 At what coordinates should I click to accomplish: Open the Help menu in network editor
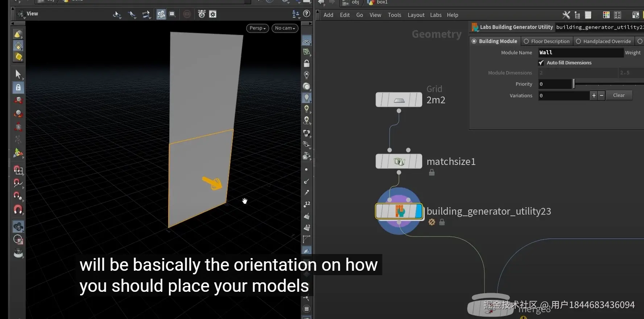[x=452, y=15]
